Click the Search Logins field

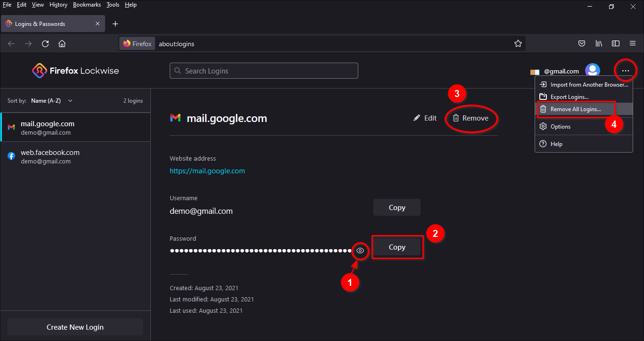tap(264, 71)
